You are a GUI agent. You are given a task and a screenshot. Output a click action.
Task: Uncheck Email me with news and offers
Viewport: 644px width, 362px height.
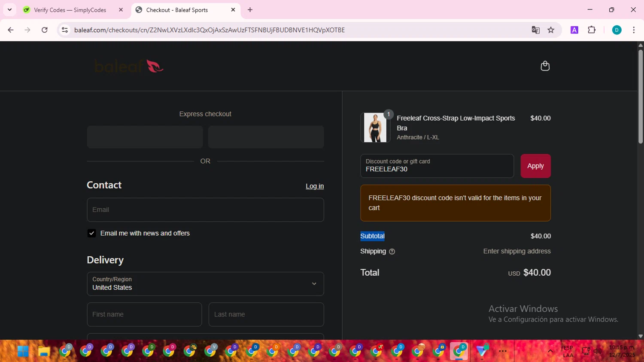[x=91, y=233]
